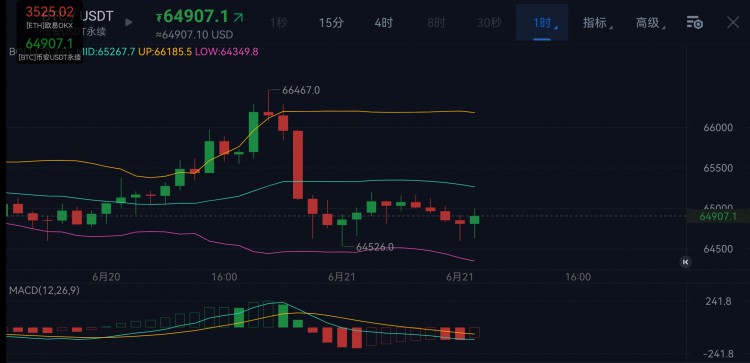Tap the collapse arrow button near 64500
This screenshot has width=750, height=363.
click(x=685, y=262)
